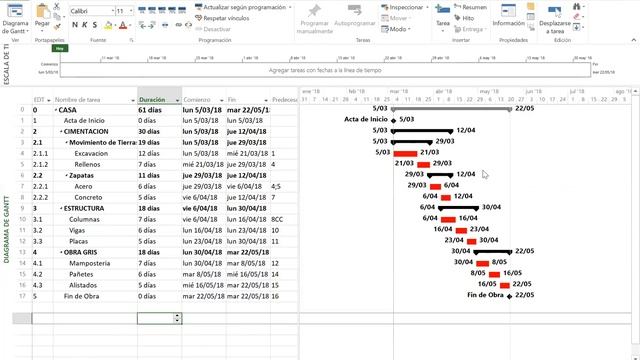Click the Link tasks chain icon
Viewport: 640px width, 360px height.
179,25
